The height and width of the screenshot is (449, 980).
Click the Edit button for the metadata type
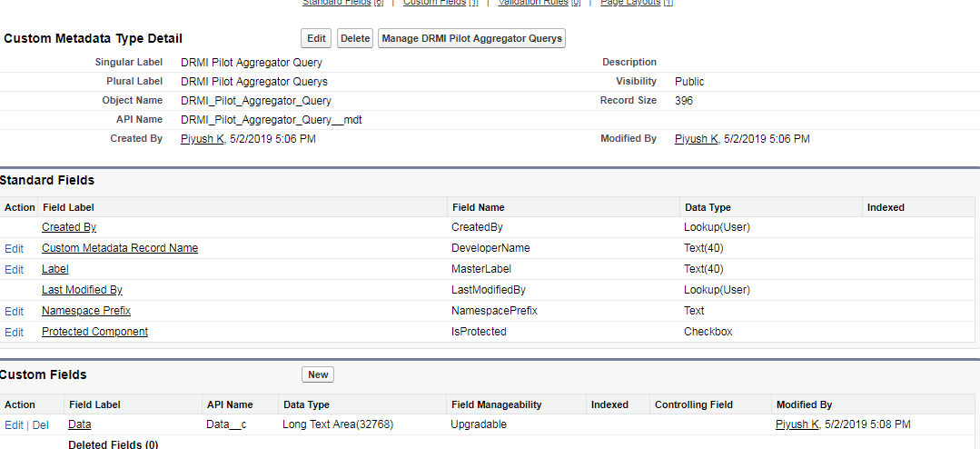(x=316, y=38)
